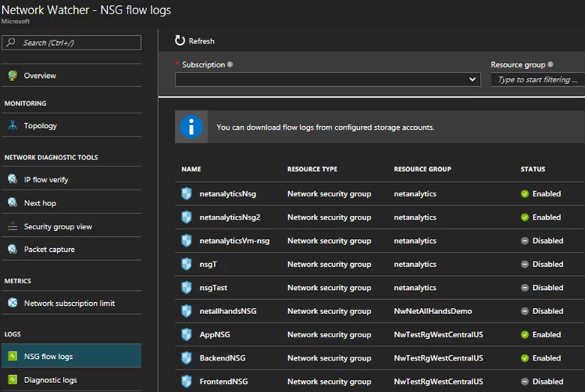Sort by the STATUS column header
Image resolution: width=585 pixels, height=392 pixels.
[532, 169]
